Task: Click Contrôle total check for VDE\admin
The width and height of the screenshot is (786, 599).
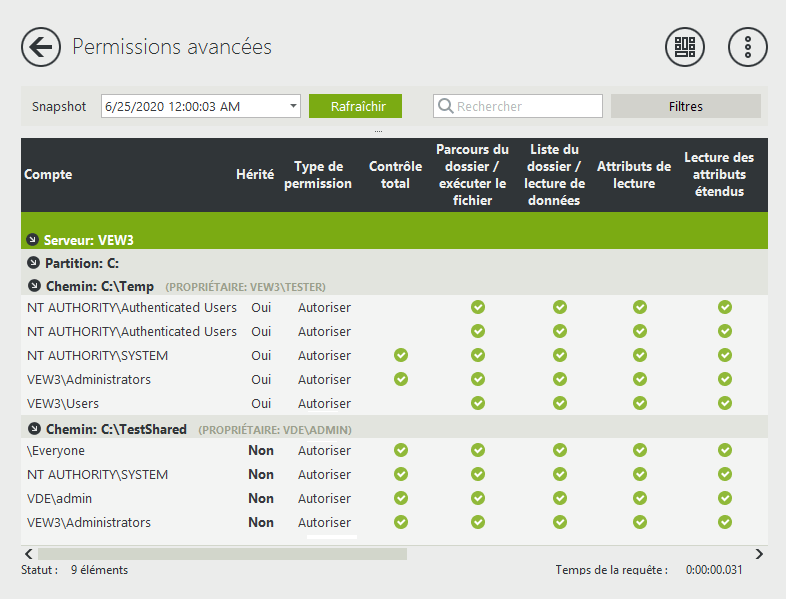Action: (401, 498)
